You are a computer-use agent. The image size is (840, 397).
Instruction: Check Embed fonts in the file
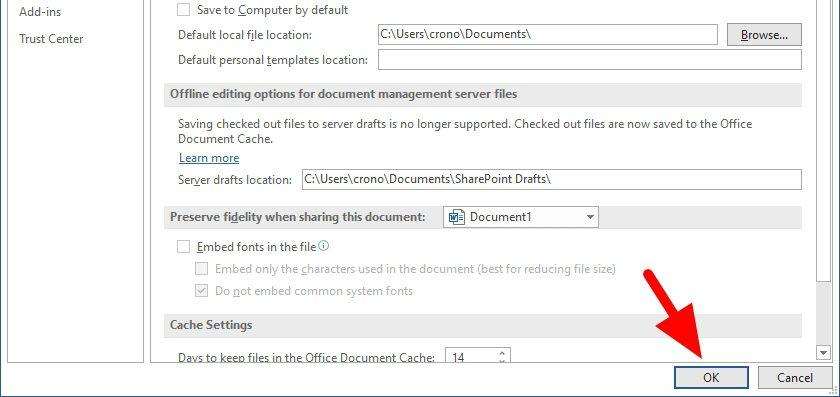tap(183, 246)
